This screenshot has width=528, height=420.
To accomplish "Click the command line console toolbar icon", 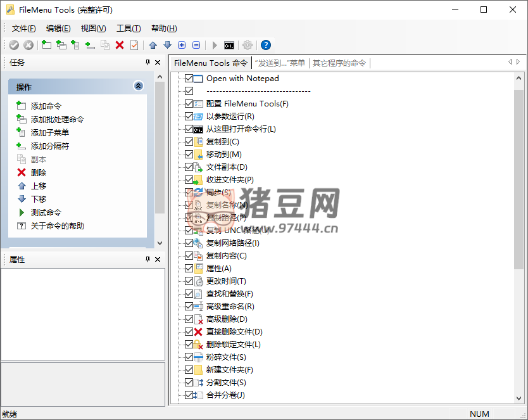I will pyautogui.click(x=229, y=45).
